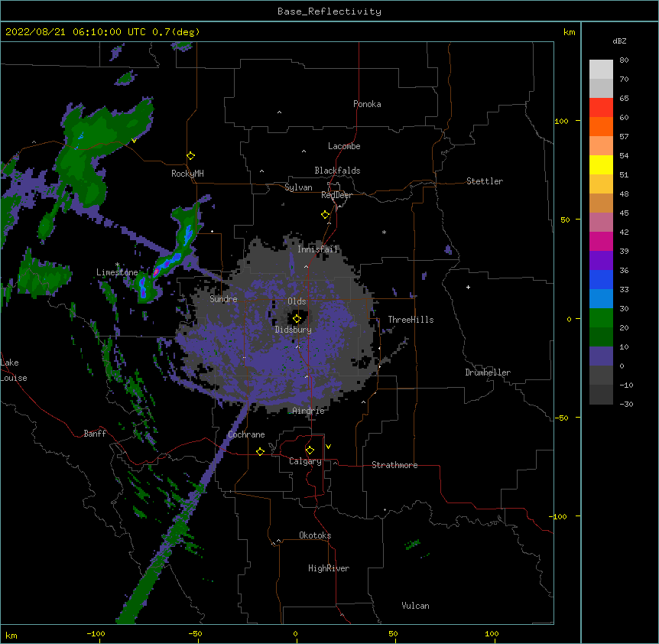This screenshot has width=659, height=644.
Task: Click the Airdrie city label
Action: pos(308,411)
